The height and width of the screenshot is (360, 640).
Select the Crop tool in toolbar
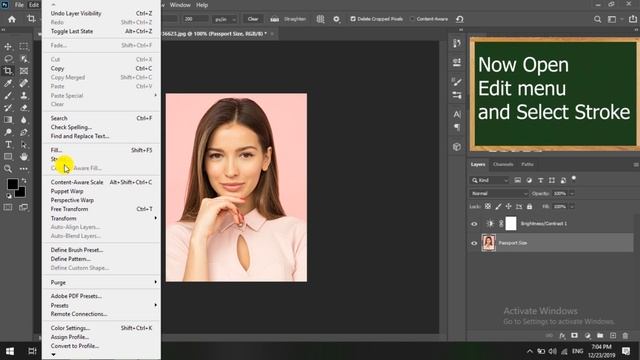pyautogui.click(x=8, y=71)
